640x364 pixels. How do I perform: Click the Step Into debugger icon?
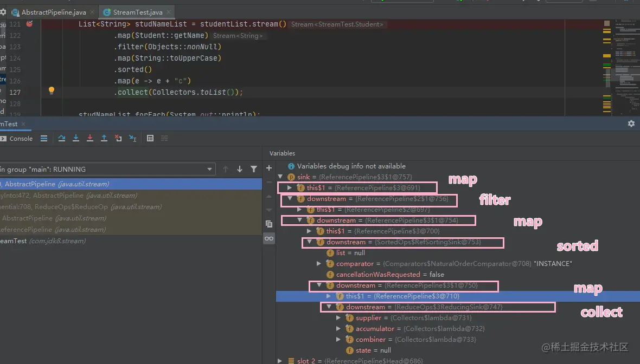click(x=76, y=138)
